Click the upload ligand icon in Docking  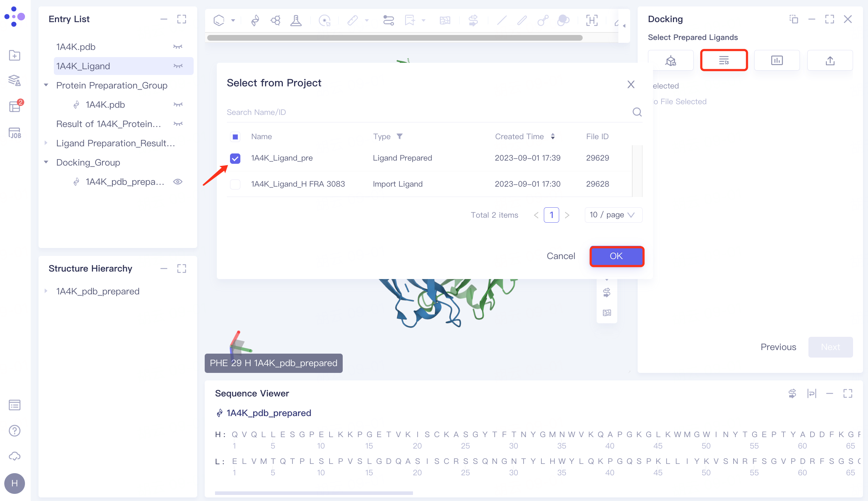pos(830,60)
